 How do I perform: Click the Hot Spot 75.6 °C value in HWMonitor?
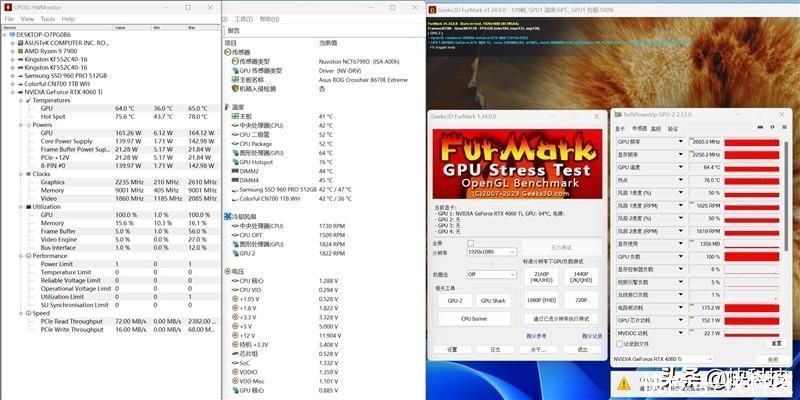(125, 117)
